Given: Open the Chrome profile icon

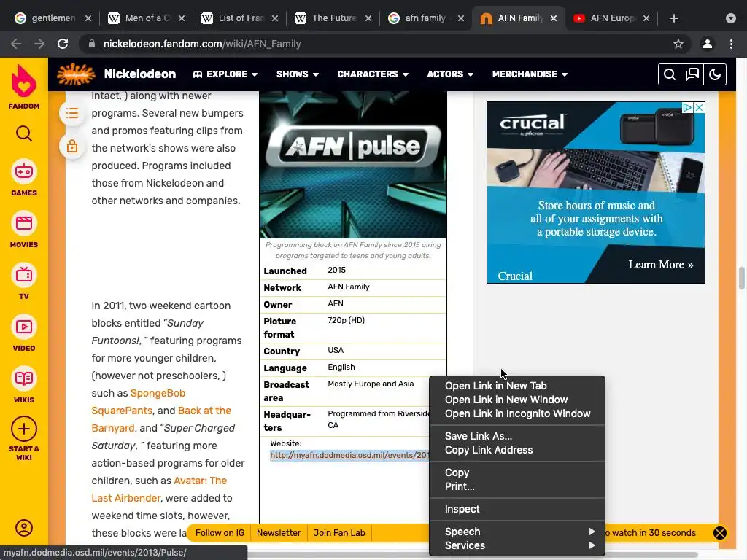Looking at the screenshot, I should 708,44.
